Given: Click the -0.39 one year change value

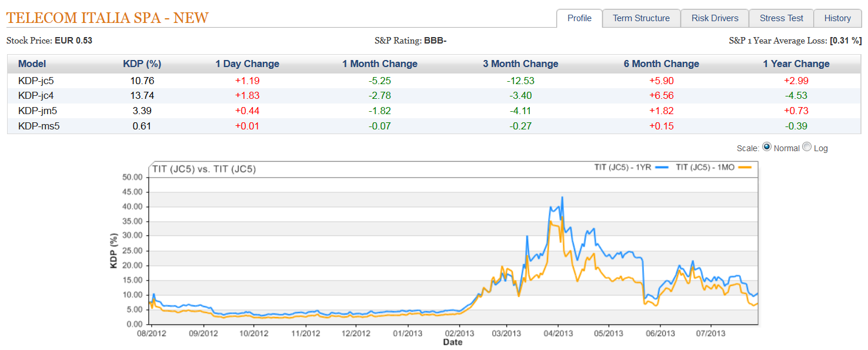Looking at the screenshot, I should click(796, 126).
